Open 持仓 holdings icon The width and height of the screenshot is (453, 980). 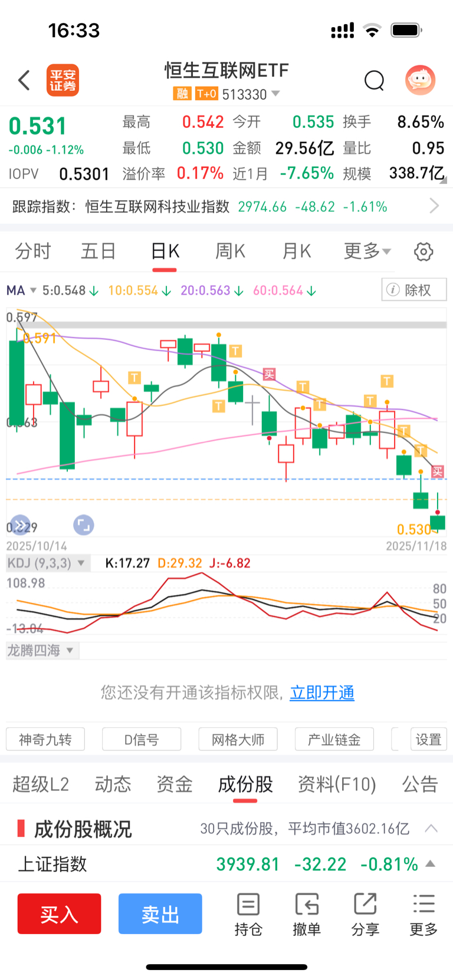pyautogui.click(x=248, y=915)
